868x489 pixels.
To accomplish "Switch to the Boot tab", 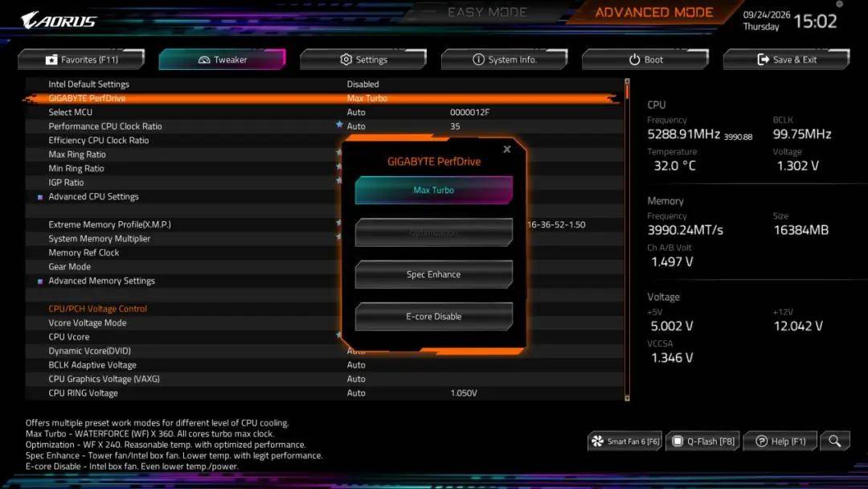I will 645,60.
